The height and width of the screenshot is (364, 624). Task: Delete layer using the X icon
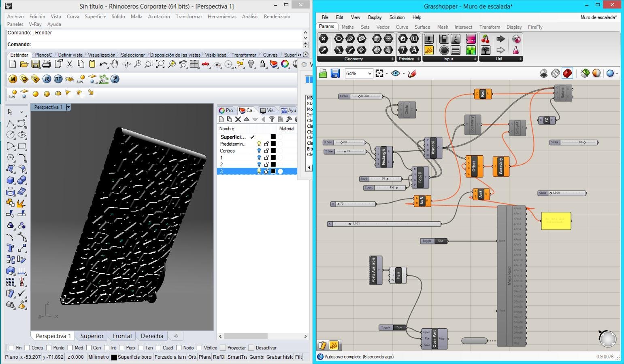tap(238, 119)
